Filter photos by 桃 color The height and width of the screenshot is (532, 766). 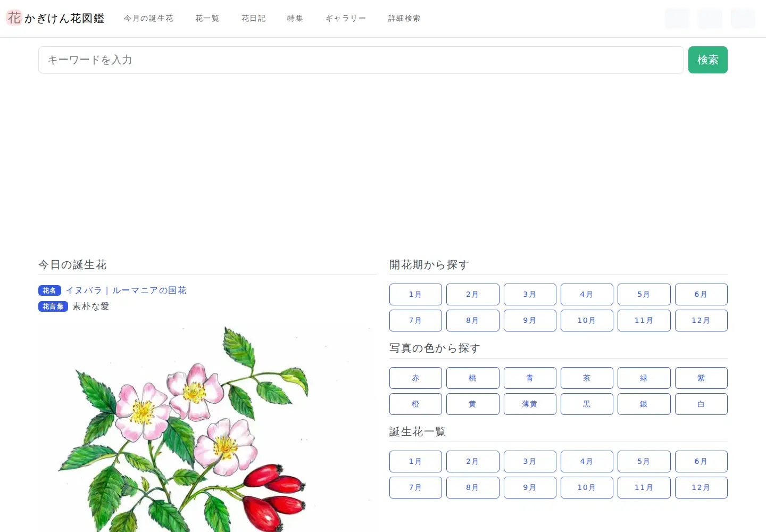pyautogui.click(x=472, y=378)
